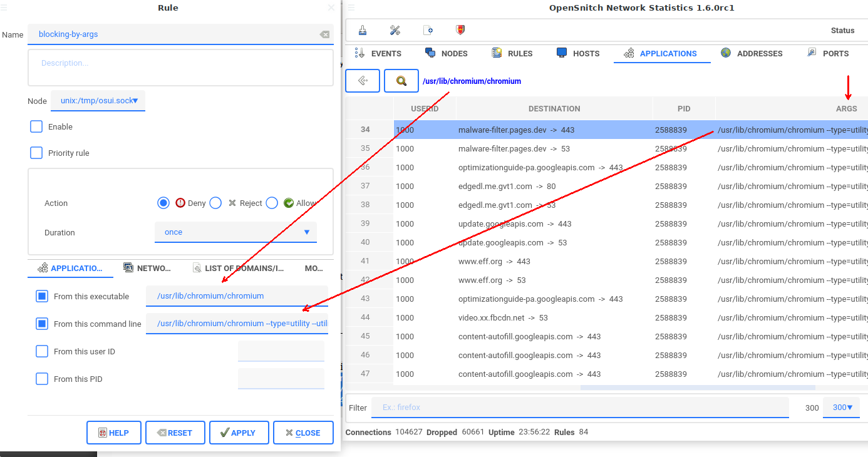Image resolution: width=868 pixels, height=457 pixels.
Task: Open the rows-limit dropdown showing 300
Action: coord(841,408)
